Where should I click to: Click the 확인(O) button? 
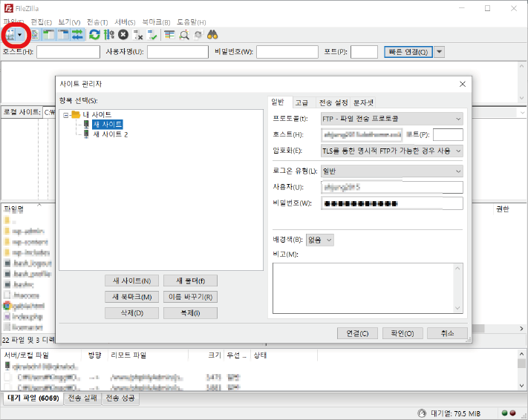coord(402,333)
